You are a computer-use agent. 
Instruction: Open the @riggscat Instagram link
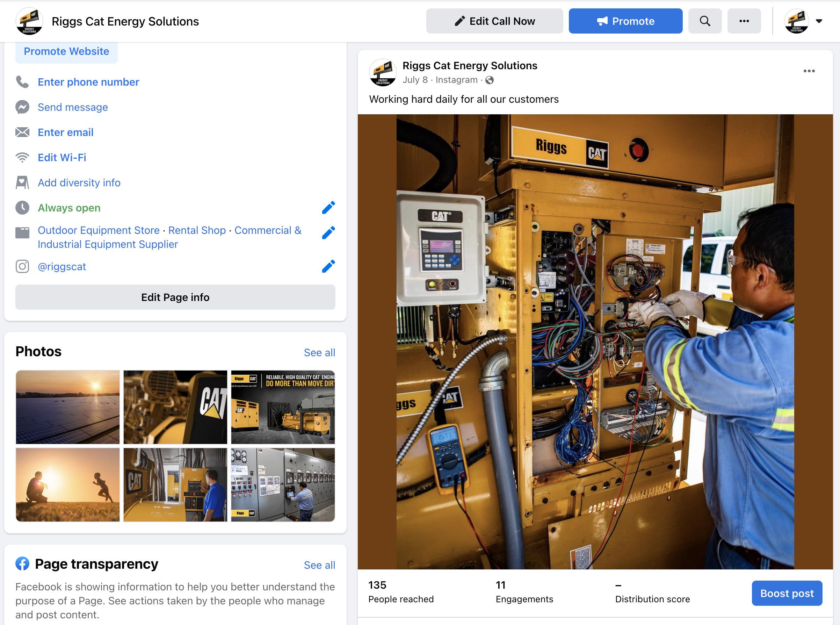(x=61, y=267)
